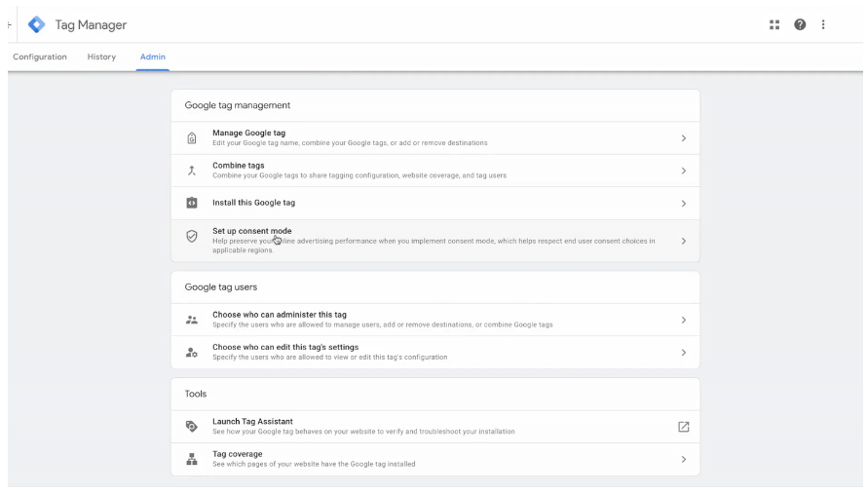Click the Launch Tag Assistant external-link icon
The width and height of the screenshot is (868, 494).
pyautogui.click(x=683, y=427)
